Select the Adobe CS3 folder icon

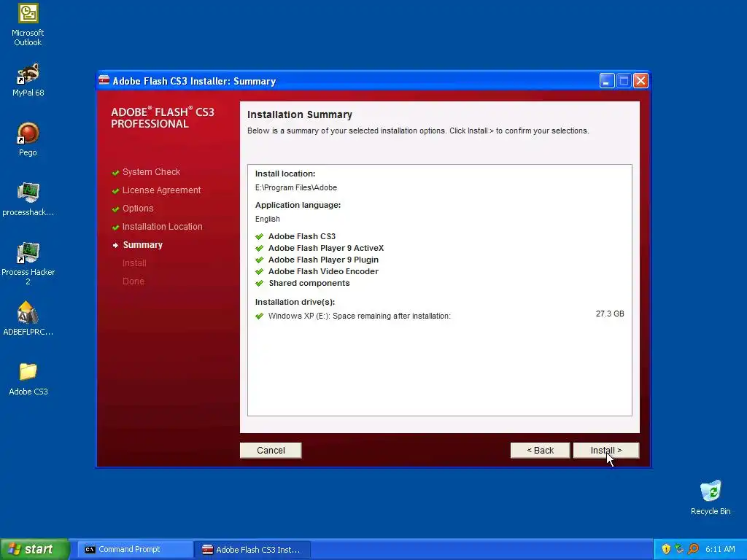[x=28, y=379]
